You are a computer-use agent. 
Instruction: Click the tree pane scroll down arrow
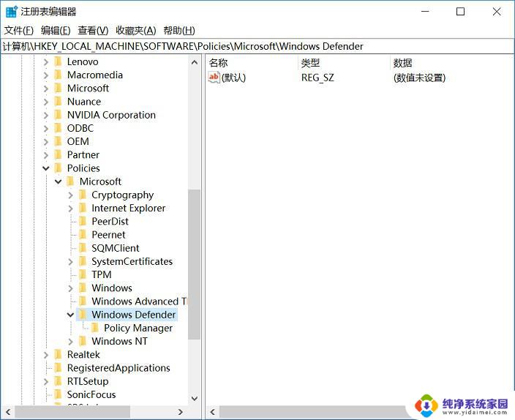tap(195, 398)
